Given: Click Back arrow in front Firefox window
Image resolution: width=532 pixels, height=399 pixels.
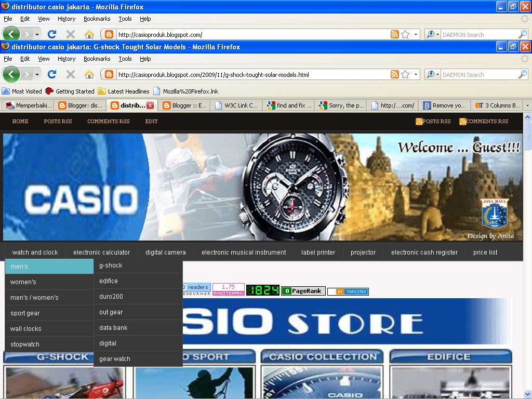Looking at the screenshot, I should coord(11,74).
